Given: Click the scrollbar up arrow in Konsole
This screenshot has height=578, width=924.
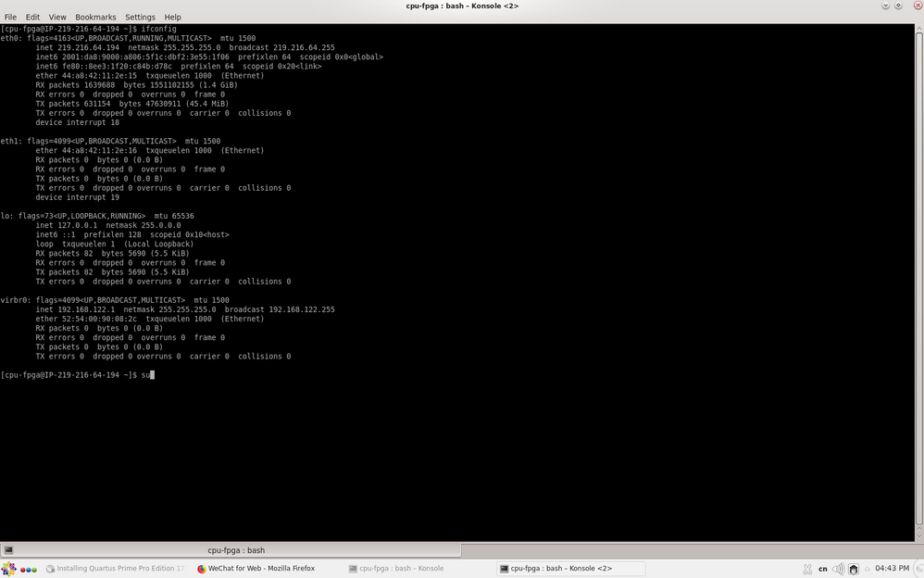Looking at the screenshot, I should (x=919, y=30).
